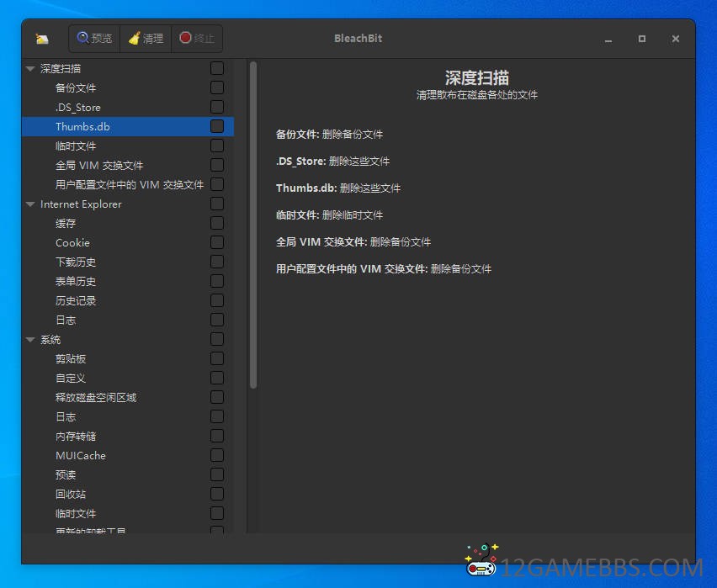Select the MUICache tree row
Image resolution: width=717 pixels, height=588 pixels.
tap(128, 455)
